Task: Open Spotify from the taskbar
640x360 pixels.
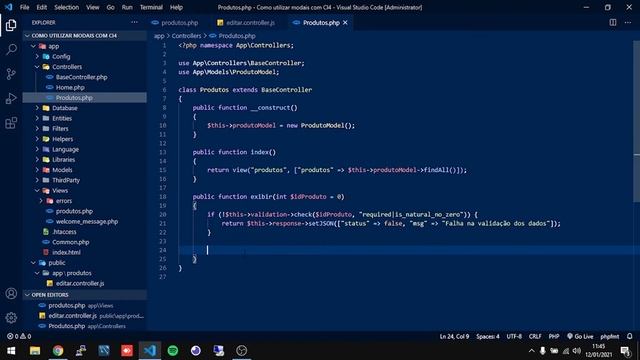Action: click(x=173, y=351)
